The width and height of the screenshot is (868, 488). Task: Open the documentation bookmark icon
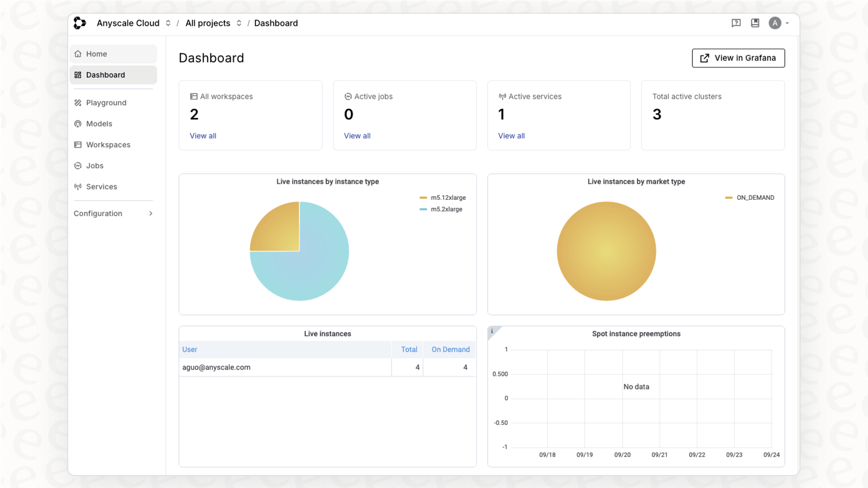click(755, 23)
